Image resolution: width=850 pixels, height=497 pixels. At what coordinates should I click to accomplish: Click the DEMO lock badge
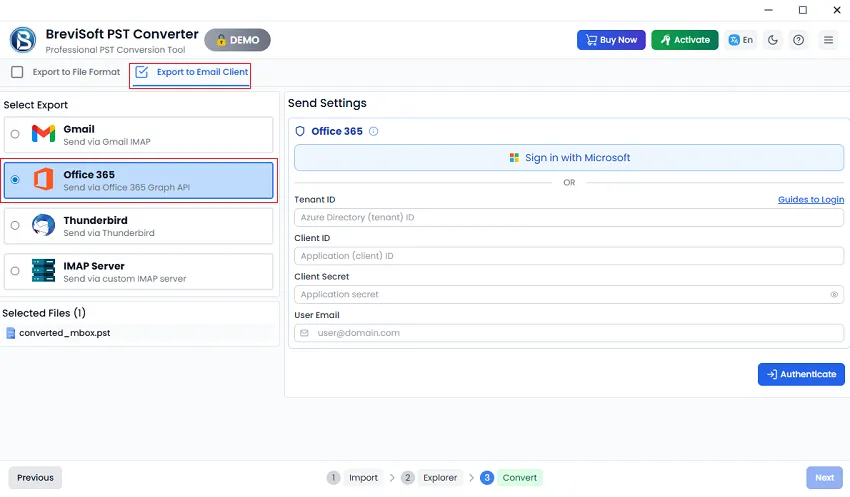(237, 40)
